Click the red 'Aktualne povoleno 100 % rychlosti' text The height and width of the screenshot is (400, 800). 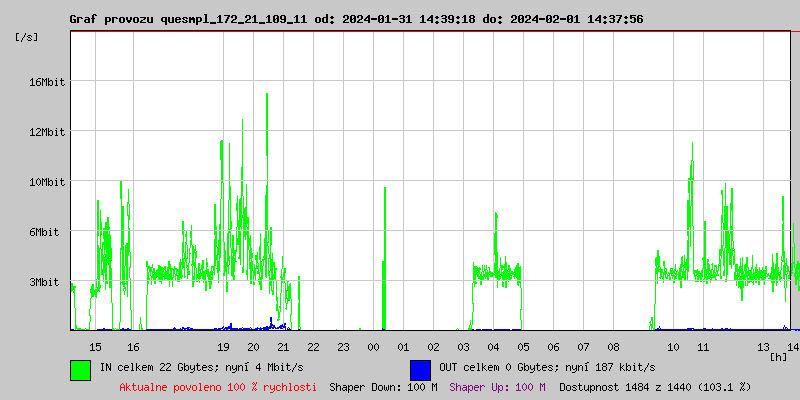click(218, 387)
